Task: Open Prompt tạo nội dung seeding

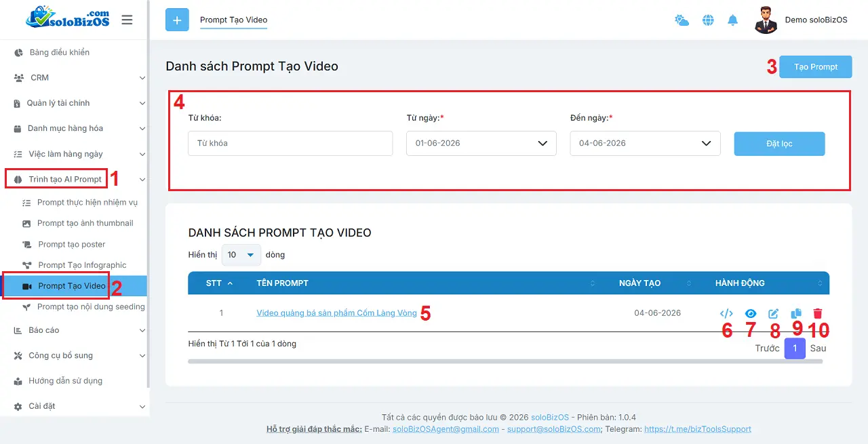Action: click(x=91, y=307)
